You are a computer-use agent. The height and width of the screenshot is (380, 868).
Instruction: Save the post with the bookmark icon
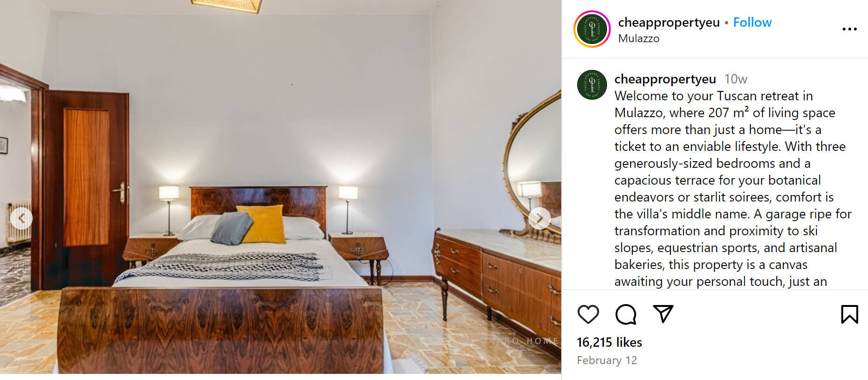(x=849, y=314)
